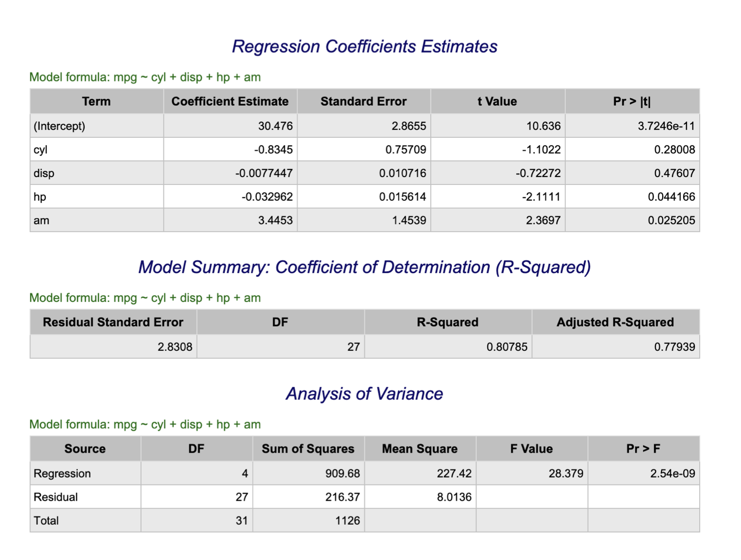Click the Regression row F Value 28.379
741x560 pixels.
coord(566,474)
